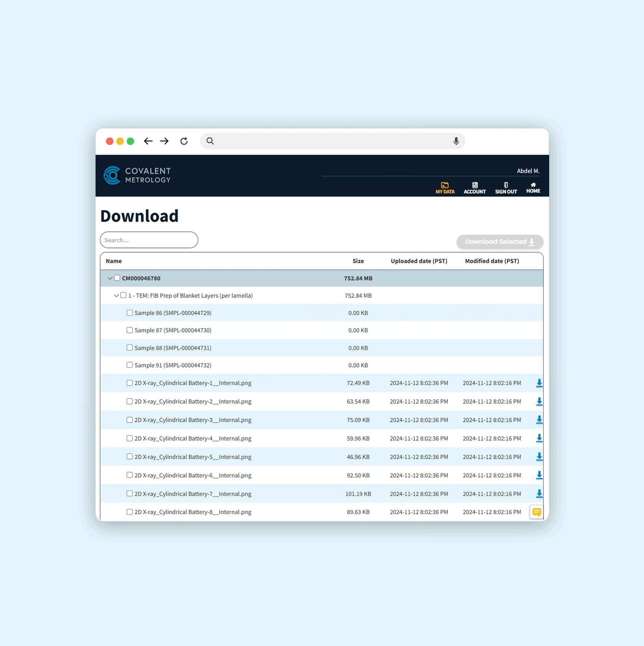Navigate home via the HOME icon

click(533, 184)
